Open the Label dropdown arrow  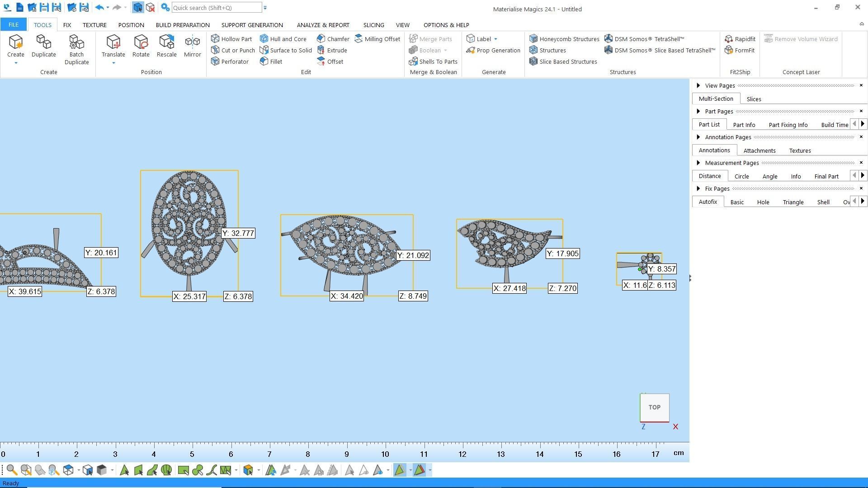point(495,39)
